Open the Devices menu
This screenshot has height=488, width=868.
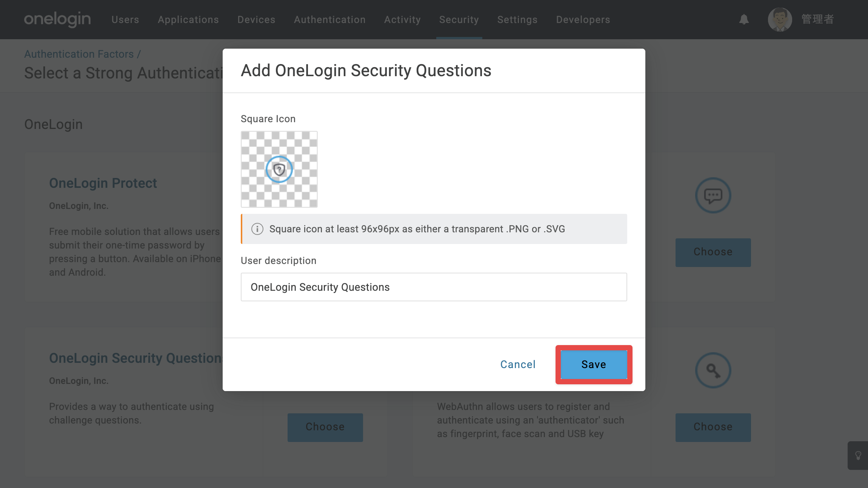pyautogui.click(x=256, y=20)
